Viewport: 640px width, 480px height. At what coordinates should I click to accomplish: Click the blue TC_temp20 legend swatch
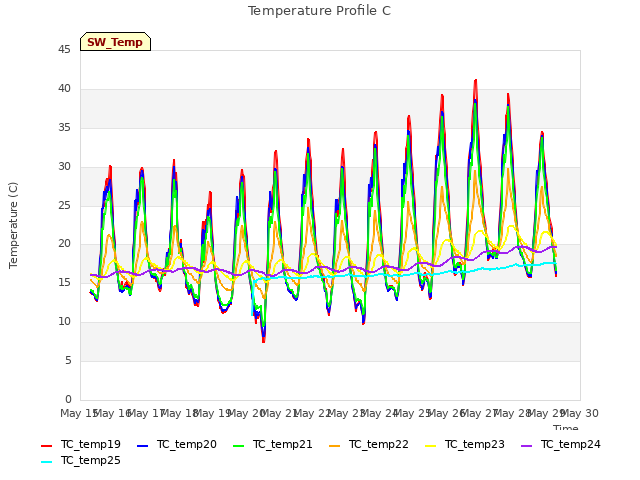[x=142, y=446]
